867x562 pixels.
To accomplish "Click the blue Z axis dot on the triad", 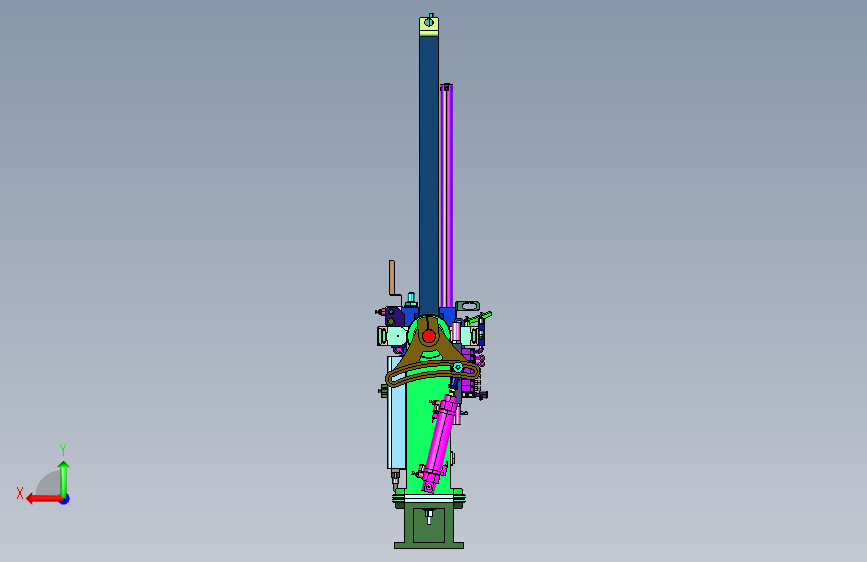I will click(x=65, y=499).
